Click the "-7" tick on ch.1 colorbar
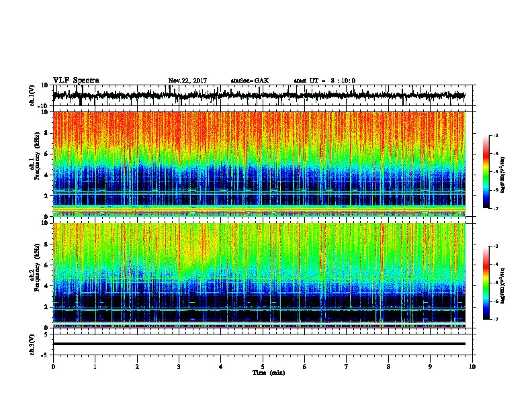This screenshot has width=532, height=411. (496, 208)
